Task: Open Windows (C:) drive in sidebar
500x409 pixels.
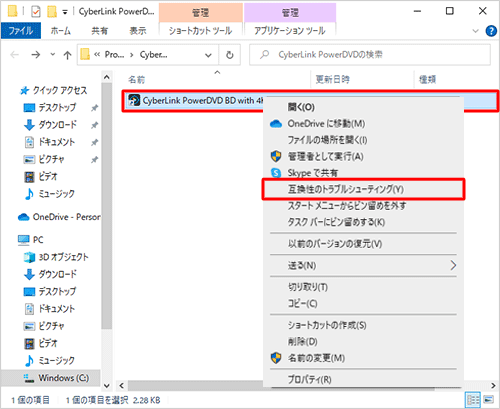Action: coord(56,378)
